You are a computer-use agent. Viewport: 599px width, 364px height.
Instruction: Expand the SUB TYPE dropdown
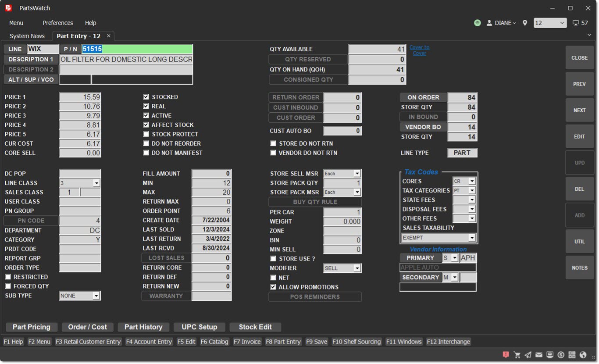click(96, 296)
